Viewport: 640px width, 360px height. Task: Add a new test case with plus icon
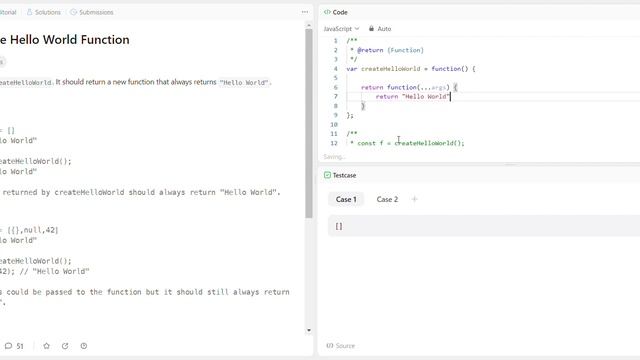pyautogui.click(x=414, y=199)
